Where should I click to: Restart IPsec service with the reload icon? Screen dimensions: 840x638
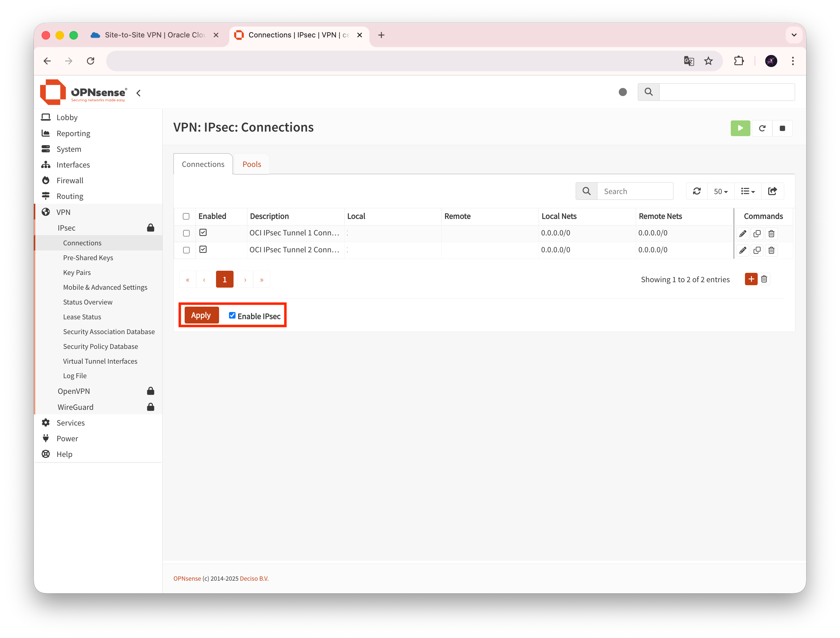click(x=762, y=128)
